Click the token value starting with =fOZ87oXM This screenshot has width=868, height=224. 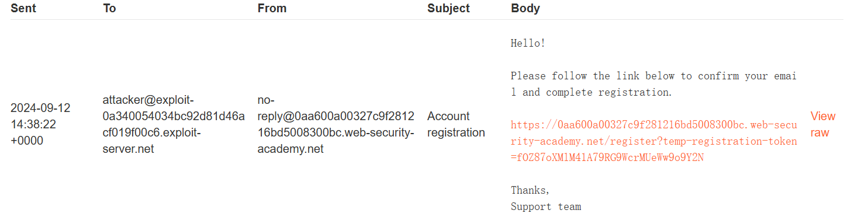point(607,157)
